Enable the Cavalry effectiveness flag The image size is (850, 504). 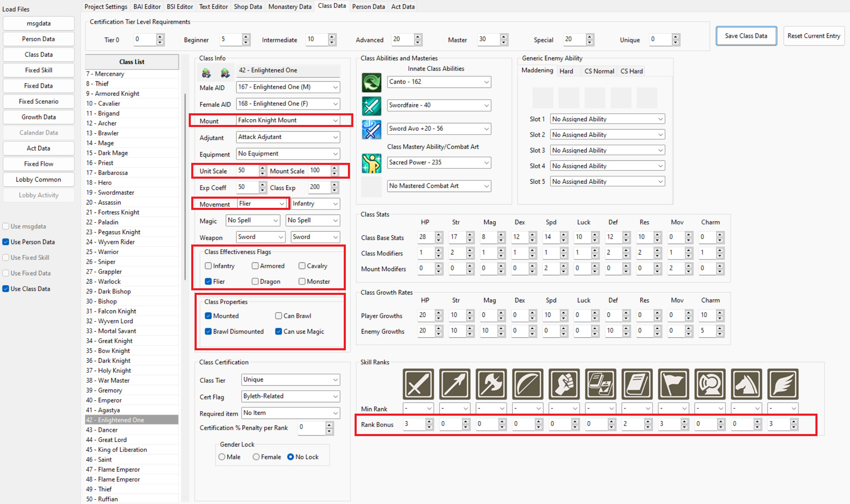click(302, 266)
